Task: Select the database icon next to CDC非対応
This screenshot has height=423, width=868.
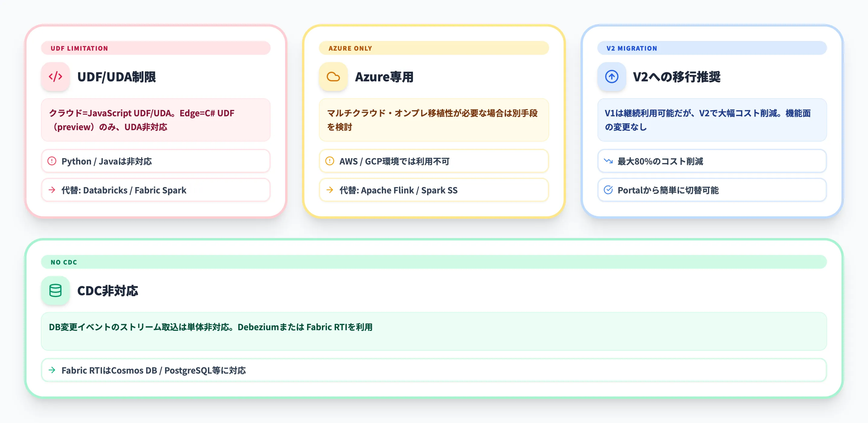Action: tap(55, 291)
